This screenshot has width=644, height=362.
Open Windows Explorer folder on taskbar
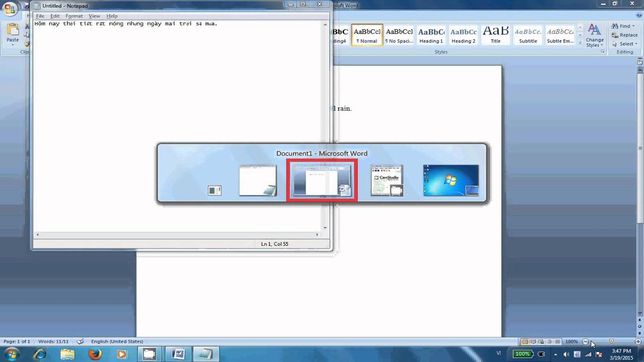[67, 354]
